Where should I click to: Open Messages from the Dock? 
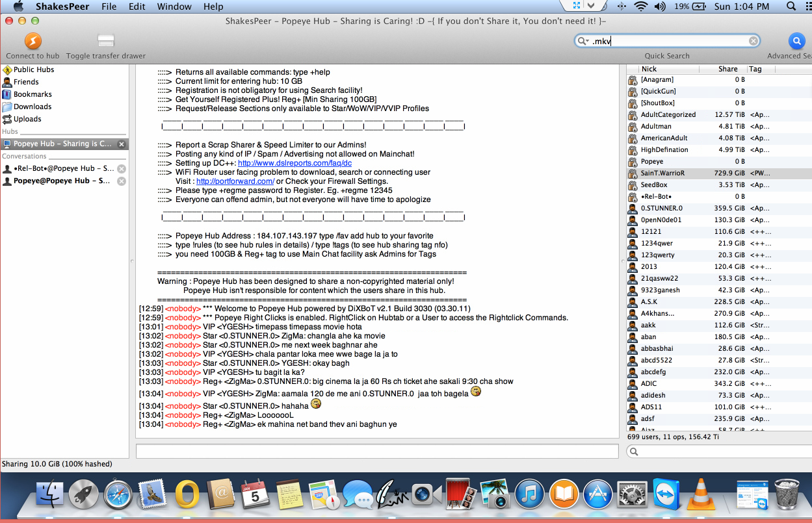[357, 495]
